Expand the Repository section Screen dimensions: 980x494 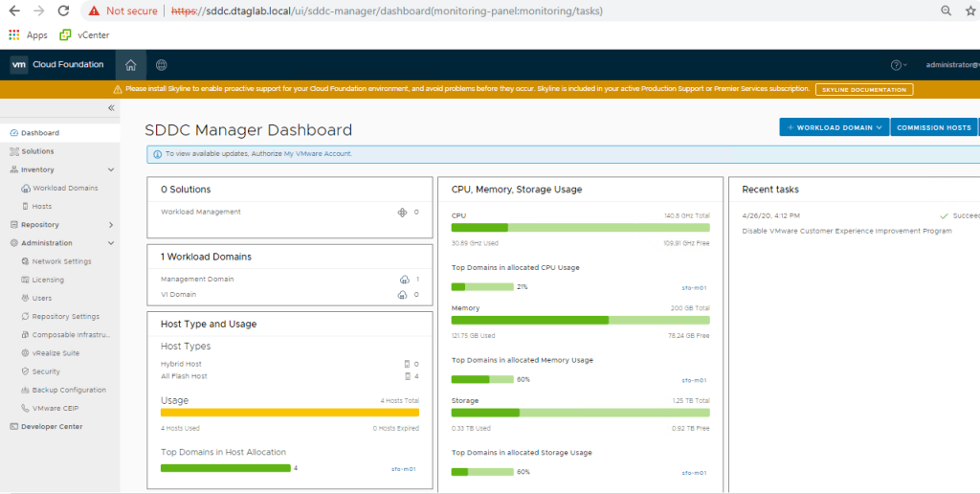pyautogui.click(x=111, y=225)
